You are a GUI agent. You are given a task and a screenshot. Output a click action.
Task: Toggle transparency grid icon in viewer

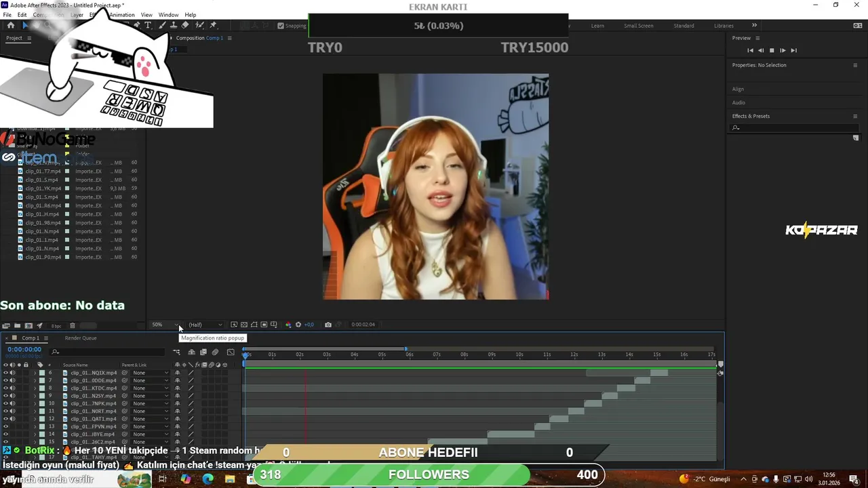click(x=244, y=325)
